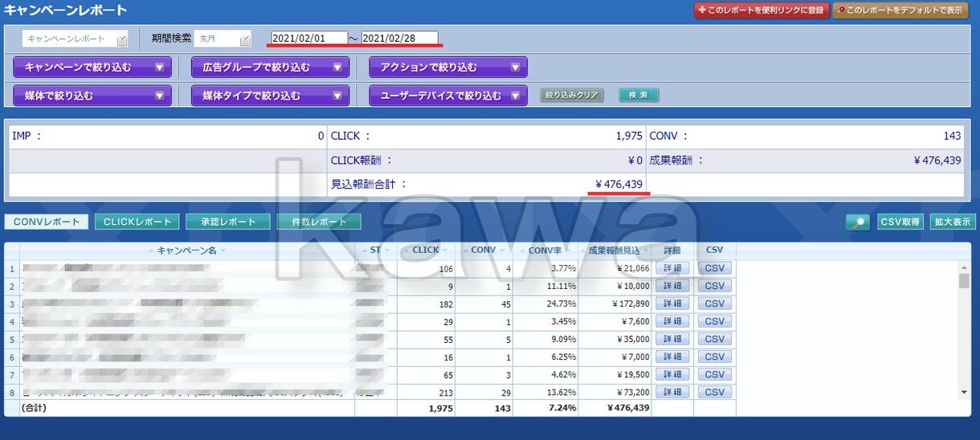Click the ST column header
The height and width of the screenshot is (440, 980).
pos(376,251)
